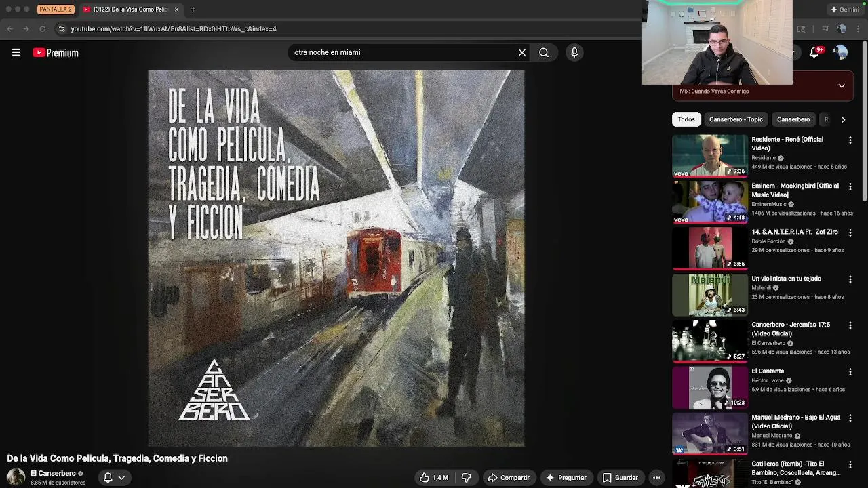The image size is (868, 488).
Task: Open options for Eminem - Mockingbird video
Action: (850, 186)
